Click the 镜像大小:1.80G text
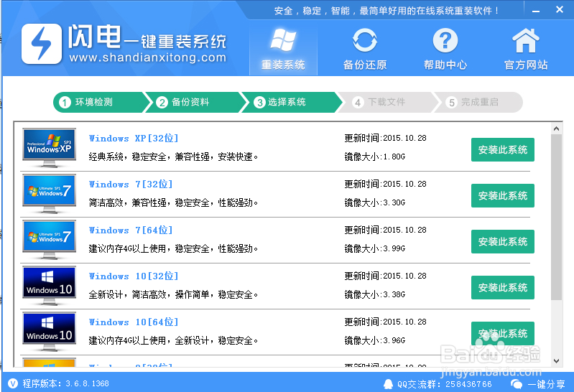Image resolution: width=574 pixels, height=392 pixels. (x=375, y=157)
